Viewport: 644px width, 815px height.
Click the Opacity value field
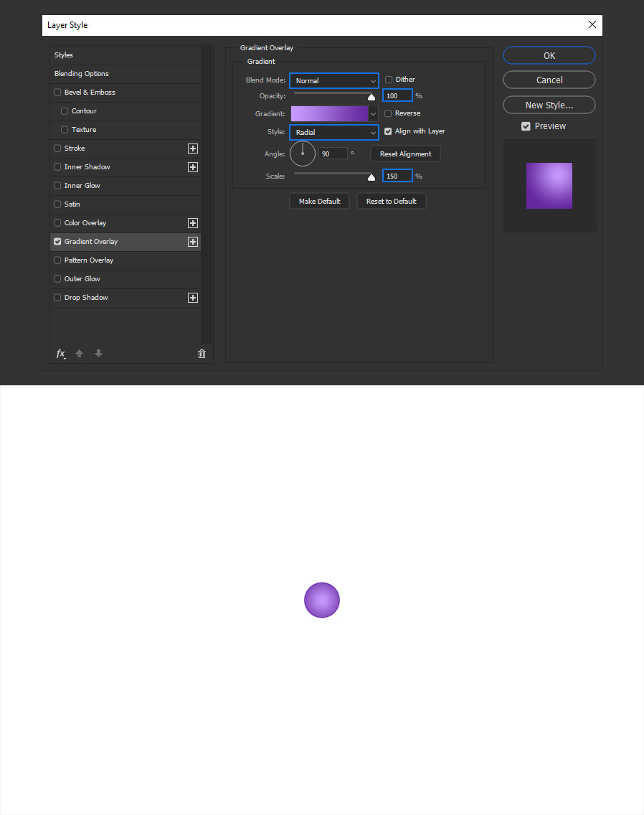pyautogui.click(x=397, y=95)
